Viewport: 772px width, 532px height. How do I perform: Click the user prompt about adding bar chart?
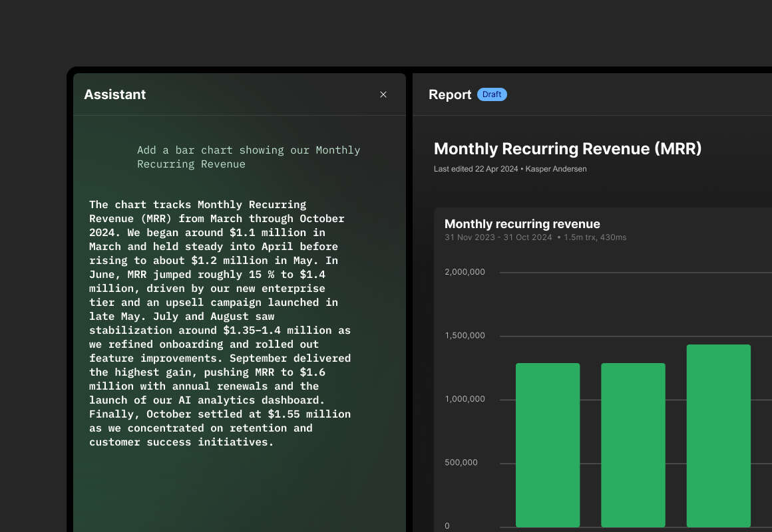[248, 157]
